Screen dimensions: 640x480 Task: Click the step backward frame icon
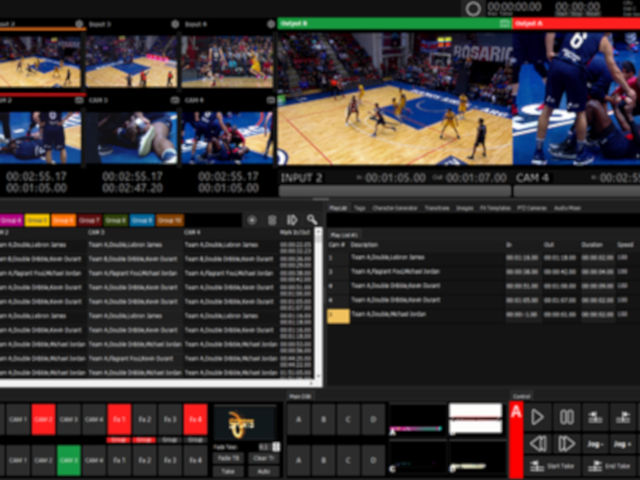click(538, 443)
